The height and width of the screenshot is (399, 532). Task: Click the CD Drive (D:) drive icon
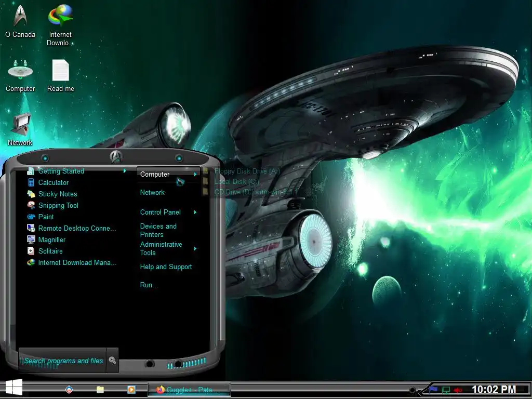[206, 192]
